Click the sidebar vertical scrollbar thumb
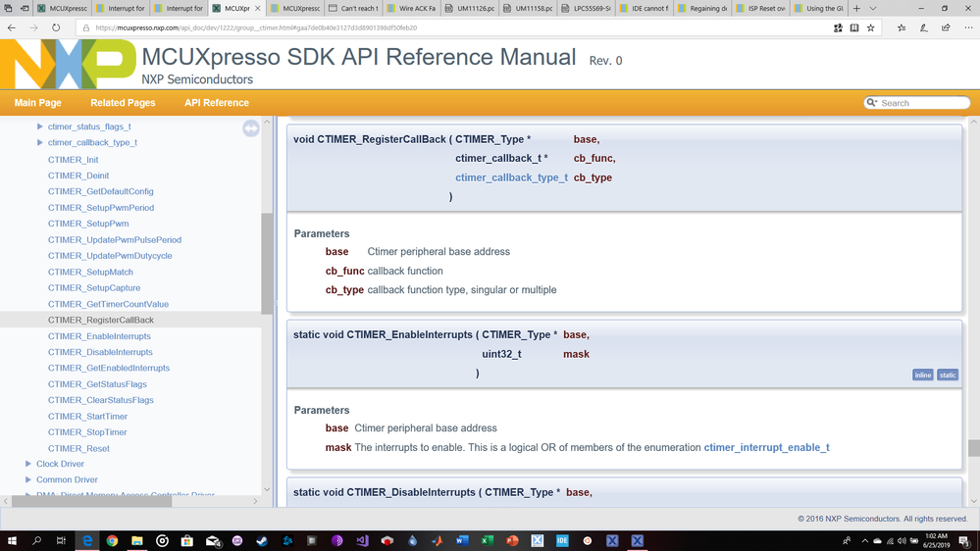980x551 pixels. tap(267, 263)
